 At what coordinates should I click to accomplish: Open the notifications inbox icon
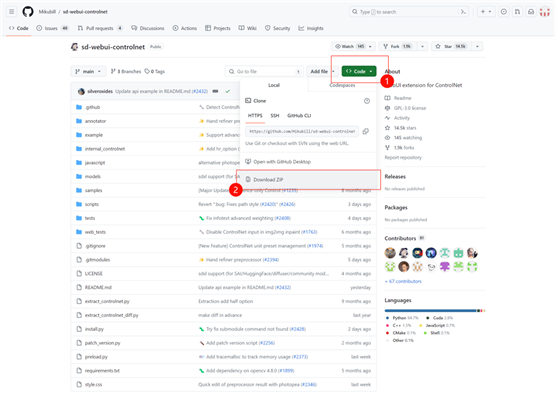click(531, 12)
